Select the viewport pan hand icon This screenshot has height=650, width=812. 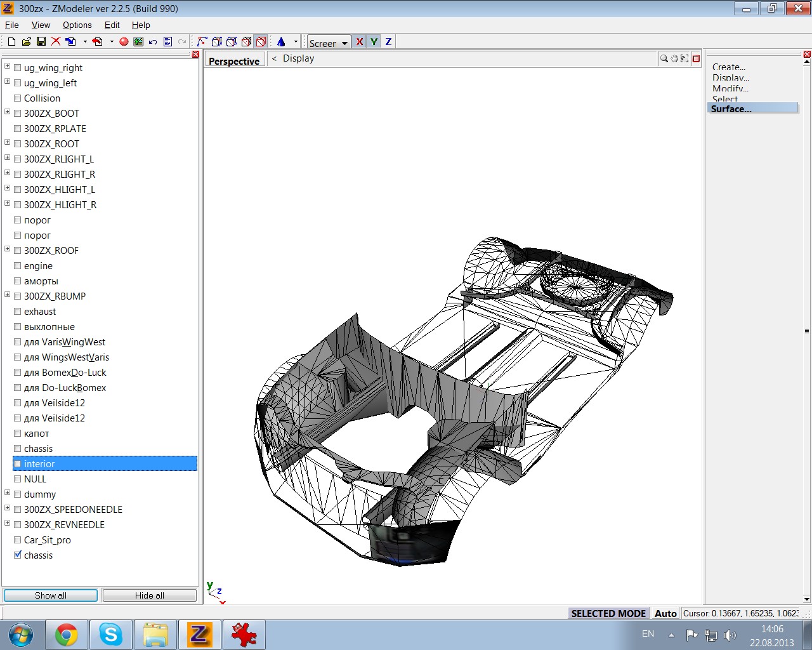coord(674,58)
